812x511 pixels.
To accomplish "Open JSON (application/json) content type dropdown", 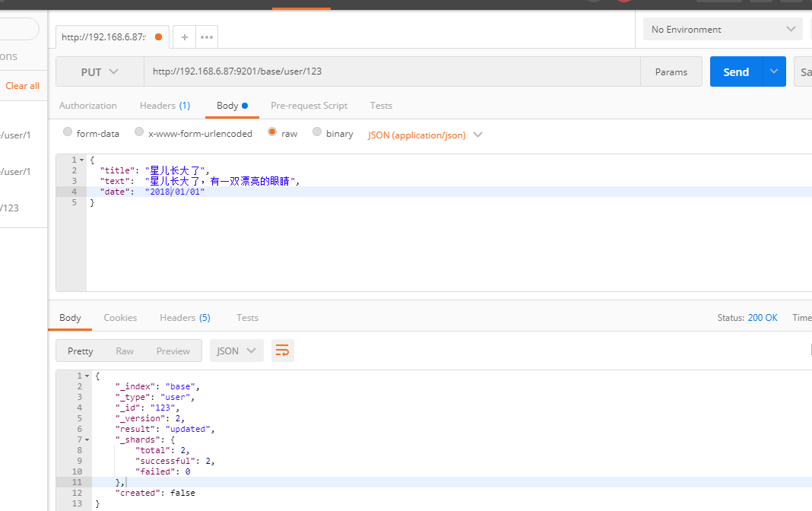I will [x=425, y=135].
